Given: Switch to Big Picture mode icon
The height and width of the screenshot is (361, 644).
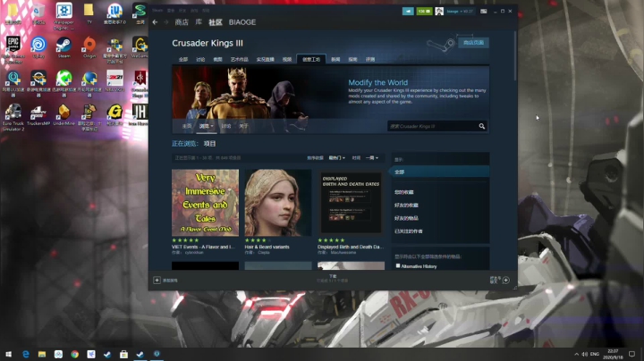Looking at the screenshot, I should pyautogui.click(x=483, y=12).
